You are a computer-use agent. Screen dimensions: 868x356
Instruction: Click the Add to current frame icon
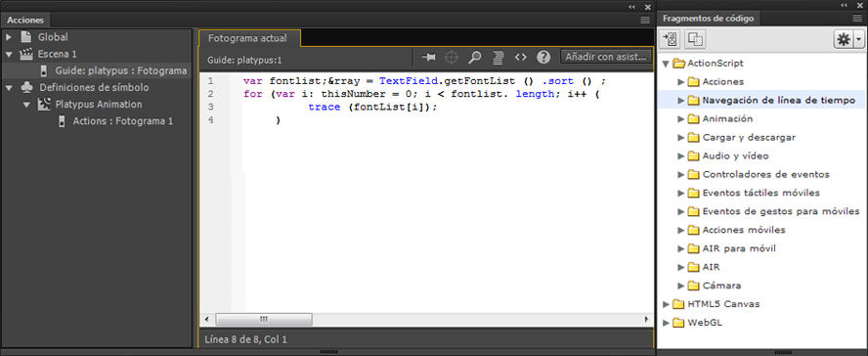coord(671,40)
